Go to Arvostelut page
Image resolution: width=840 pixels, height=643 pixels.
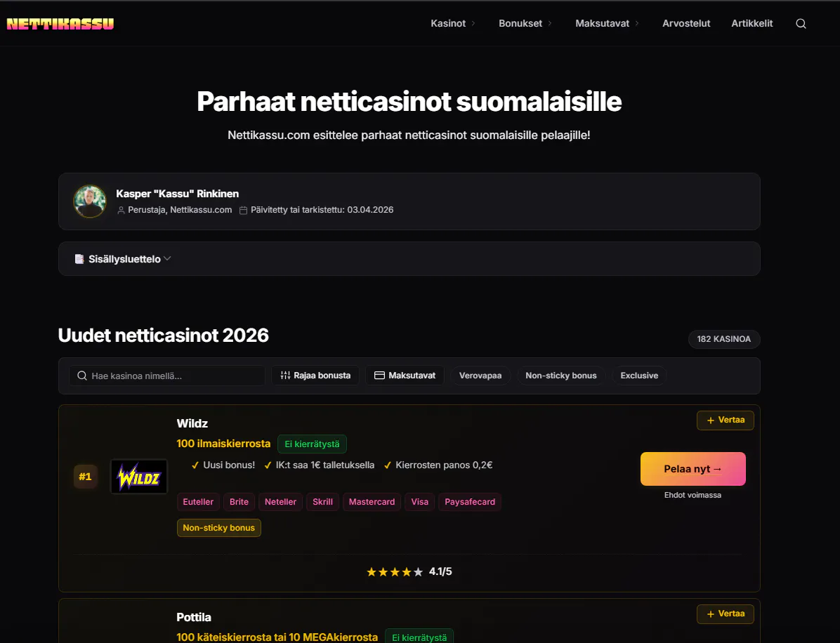pyautogui.click(x=686, y=24)
